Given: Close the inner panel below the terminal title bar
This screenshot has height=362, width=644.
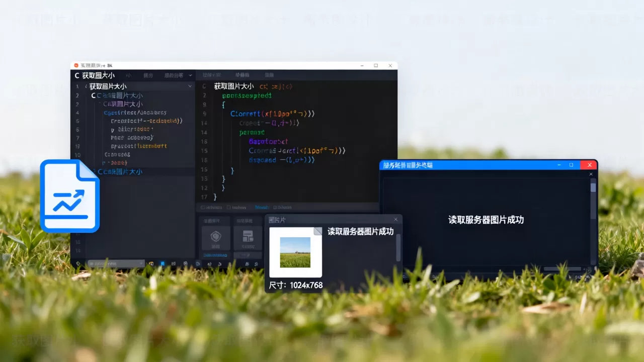Looking at the screenshot, I should (591, 174).
